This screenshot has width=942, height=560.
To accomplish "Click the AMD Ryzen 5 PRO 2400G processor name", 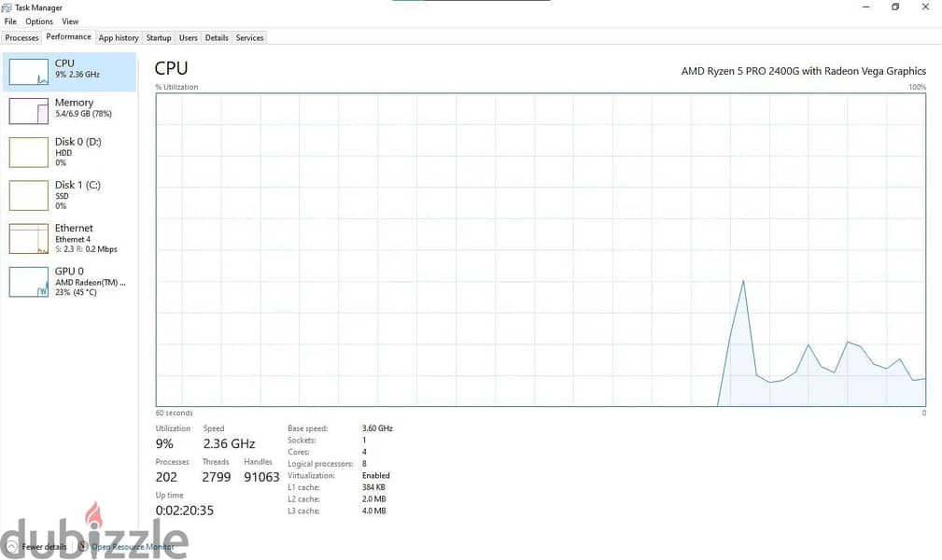I will [804, 71].
